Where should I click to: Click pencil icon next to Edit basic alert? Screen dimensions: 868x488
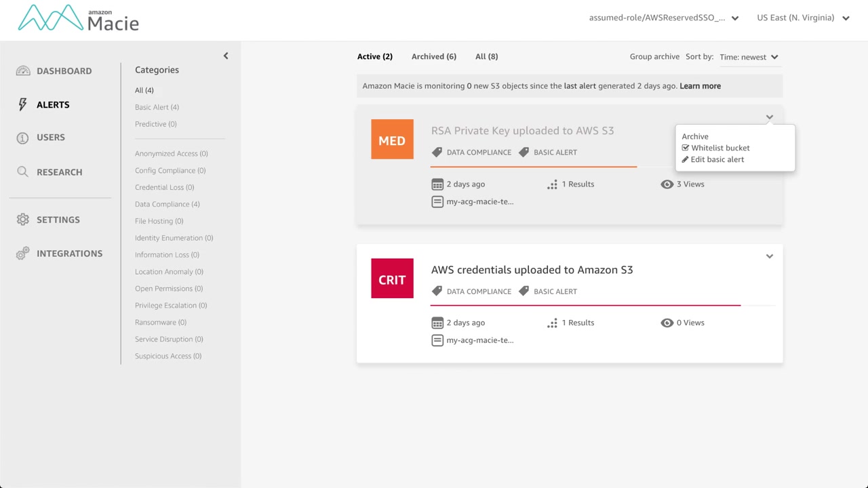pyautogui.click(x=685, y=159)
